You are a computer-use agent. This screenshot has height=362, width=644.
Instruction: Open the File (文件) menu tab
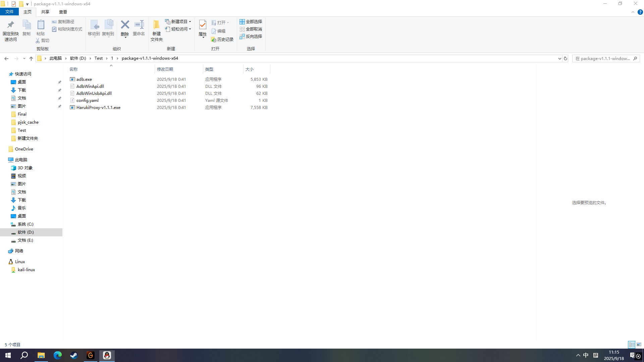click(9, 12)
